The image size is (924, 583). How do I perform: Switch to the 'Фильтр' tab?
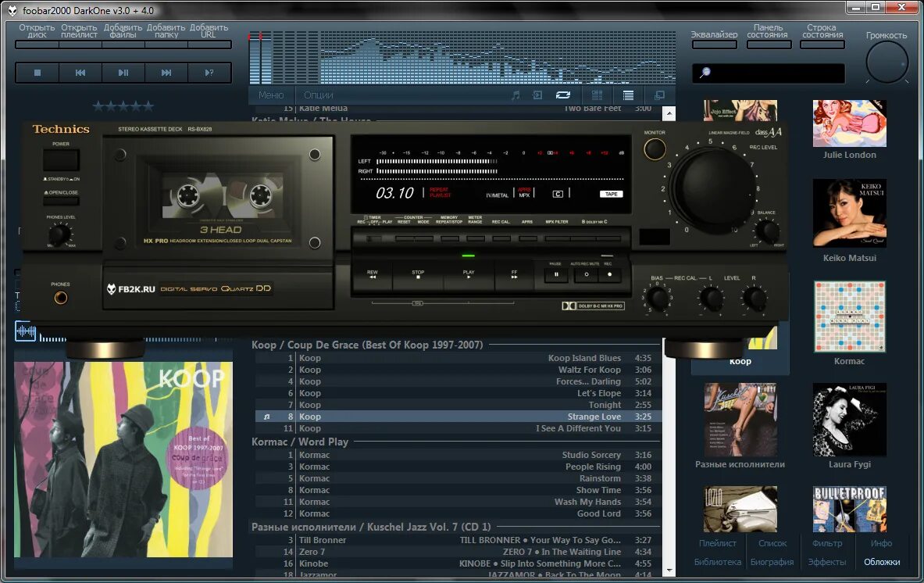click(x=827, y=543)
